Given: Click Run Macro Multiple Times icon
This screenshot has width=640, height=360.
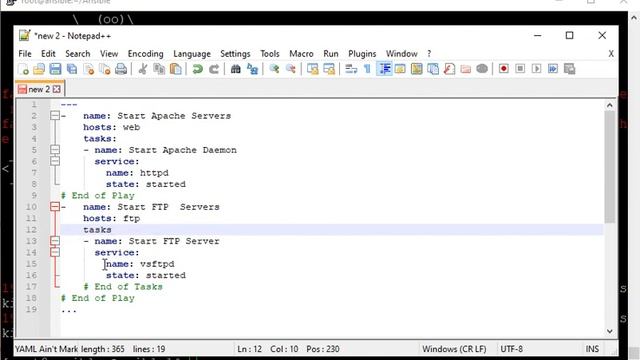Looking at the screenshot, I should tap(553, 69).
